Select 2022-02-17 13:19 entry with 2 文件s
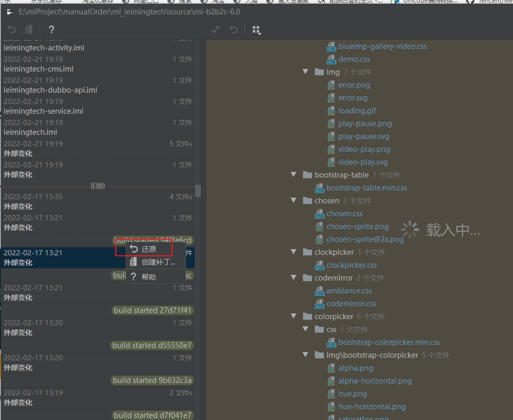 (x=98, y=398)
